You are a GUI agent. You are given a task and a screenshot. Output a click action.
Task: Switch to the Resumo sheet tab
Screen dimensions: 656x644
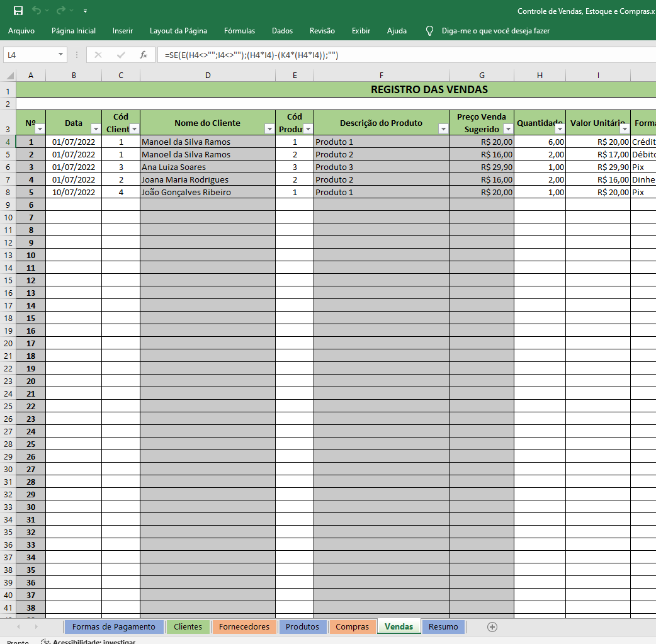(443, 626)
